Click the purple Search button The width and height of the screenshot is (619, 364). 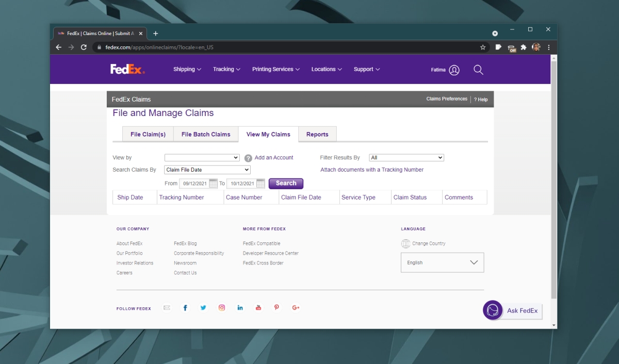(x=286, y=184)
